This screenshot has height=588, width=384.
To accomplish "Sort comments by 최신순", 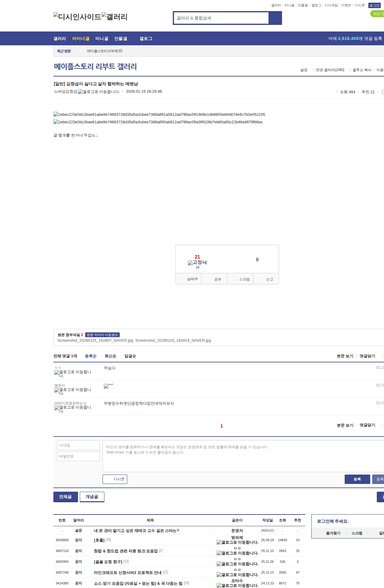I will point(110,356).
